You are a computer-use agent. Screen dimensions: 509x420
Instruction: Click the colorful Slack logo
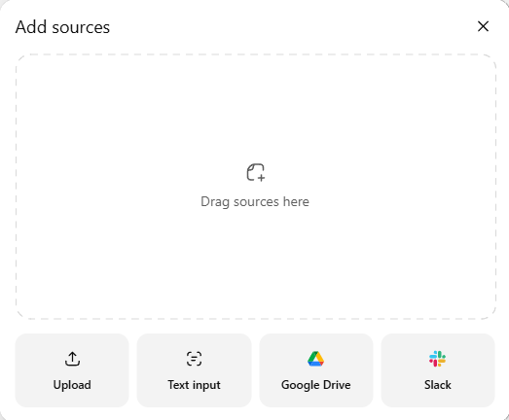coord(438,359)
